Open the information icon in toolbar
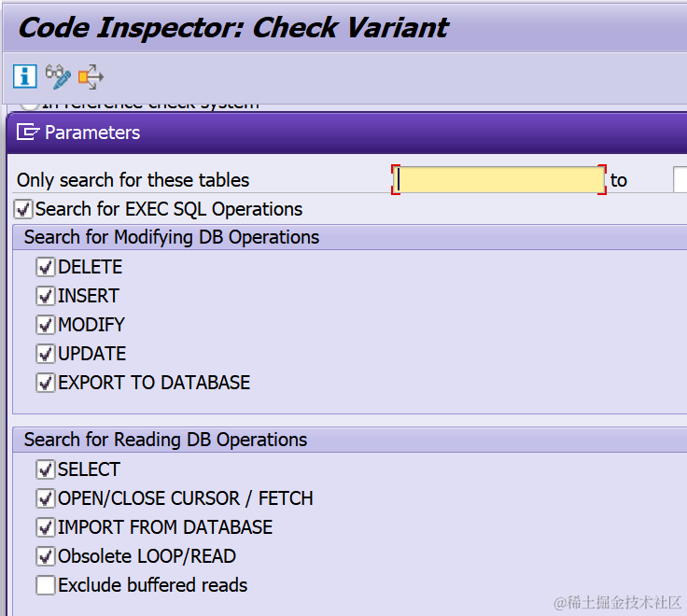687x616 pixels. coord(24,77)
